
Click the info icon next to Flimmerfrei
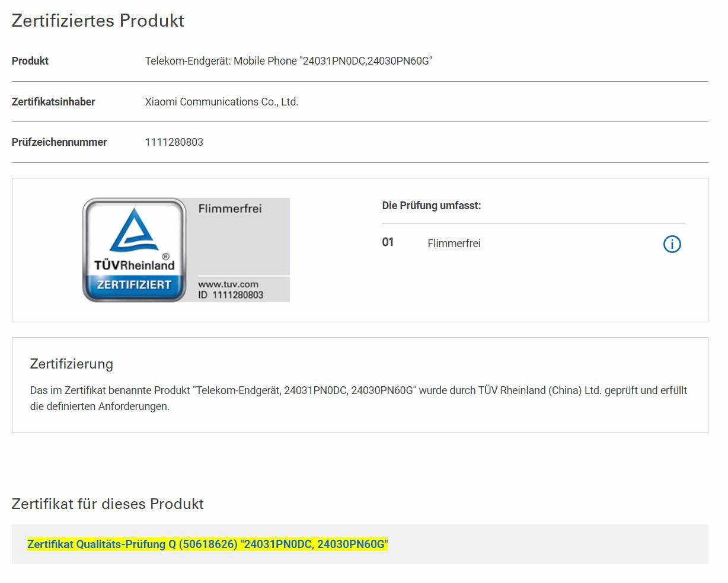672,244
